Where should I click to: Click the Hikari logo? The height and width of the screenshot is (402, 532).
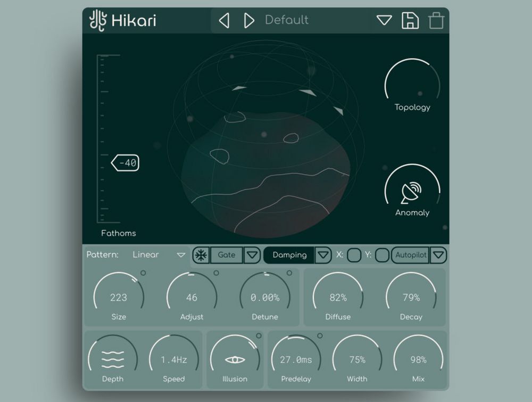[123, 20]
